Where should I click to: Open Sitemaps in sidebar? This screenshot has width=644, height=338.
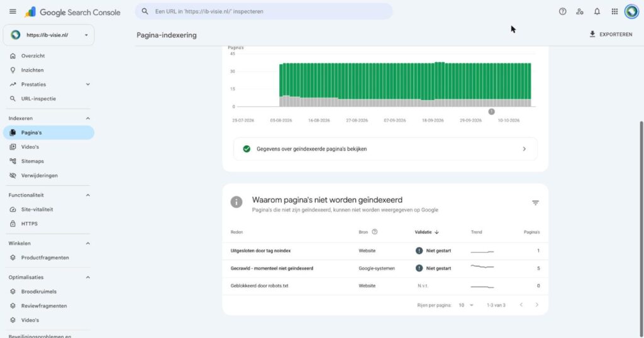point(33,161)
